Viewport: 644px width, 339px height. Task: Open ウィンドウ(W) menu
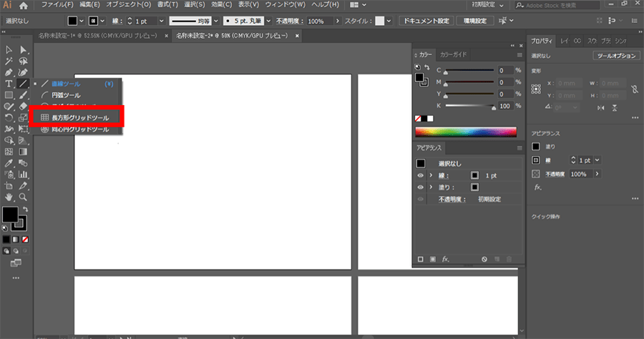coord(285,5)
